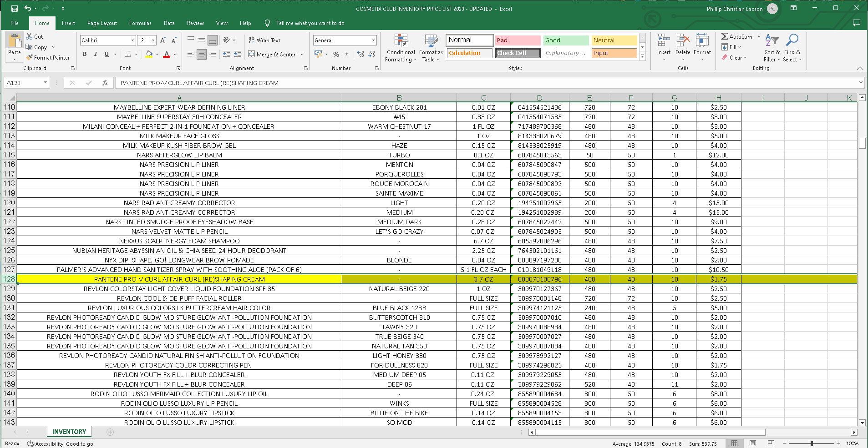Switch to the Insert tab
This screenshot has width=868, height=448.
coord(68,23)
